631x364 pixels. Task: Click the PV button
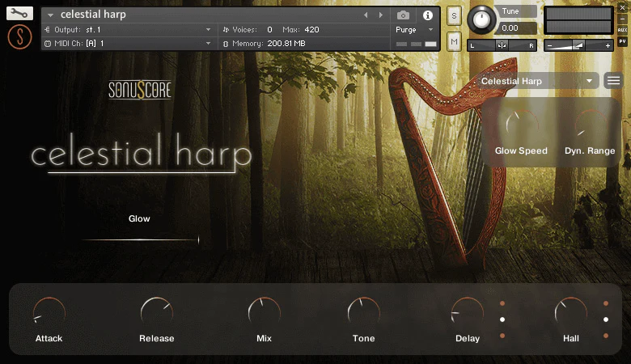[622, 41]
